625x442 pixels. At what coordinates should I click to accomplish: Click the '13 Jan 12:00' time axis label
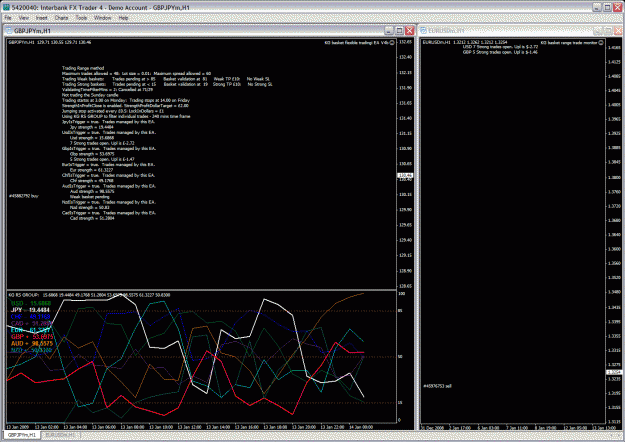click(190, 427)
